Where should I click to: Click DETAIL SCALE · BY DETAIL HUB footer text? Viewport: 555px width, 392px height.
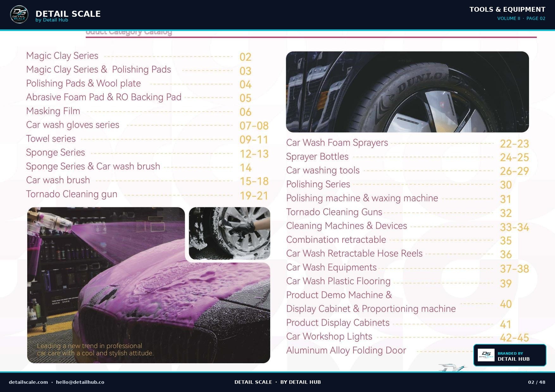[277, 382]
